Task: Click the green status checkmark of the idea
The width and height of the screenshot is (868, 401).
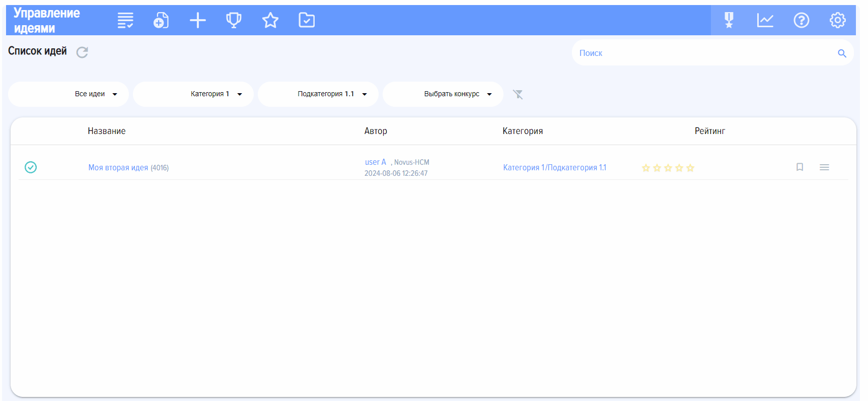Action: click(31, 167)
